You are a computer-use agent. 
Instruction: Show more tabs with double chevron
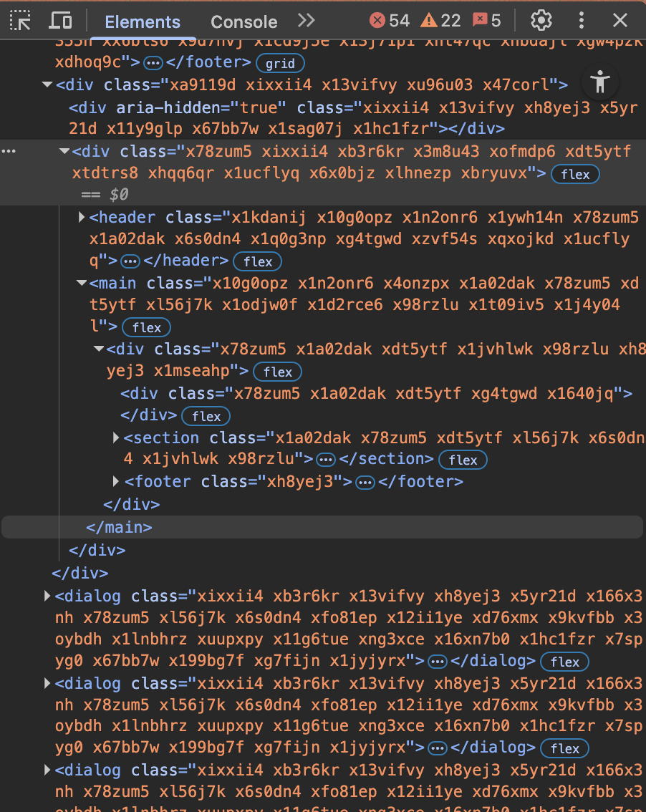306,20
